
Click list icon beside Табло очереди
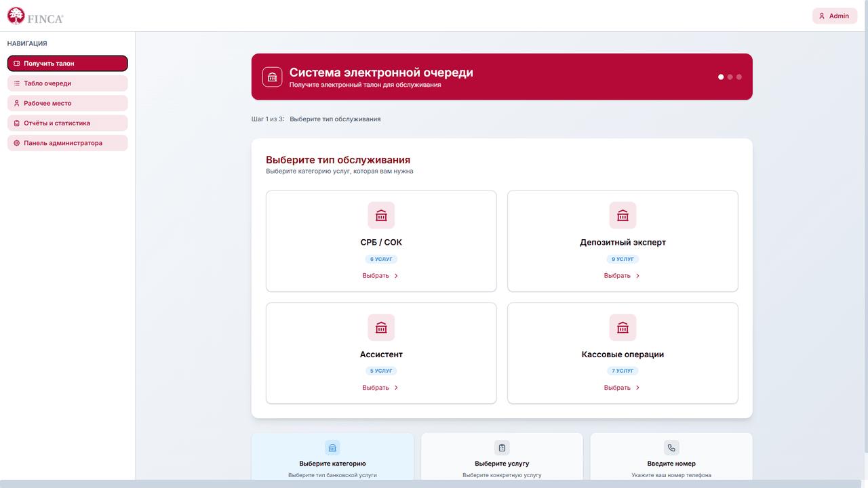pos(17,83)
